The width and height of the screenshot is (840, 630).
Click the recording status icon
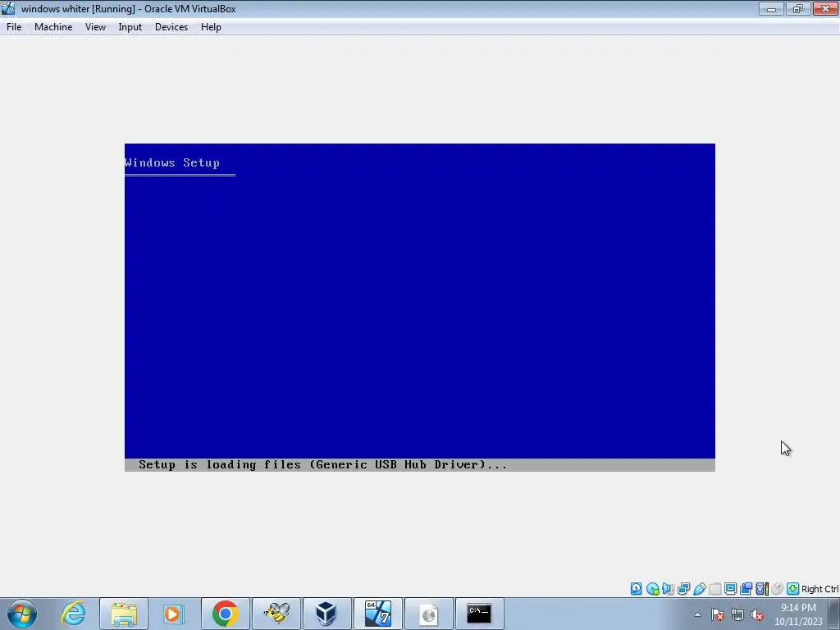pyautogui.click(x=746, y=589)
